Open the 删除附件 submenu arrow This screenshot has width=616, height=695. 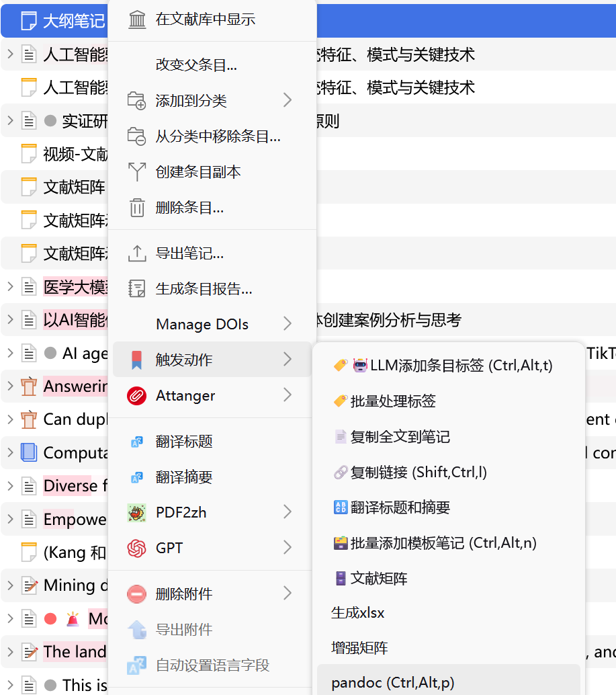coord(288,594)
